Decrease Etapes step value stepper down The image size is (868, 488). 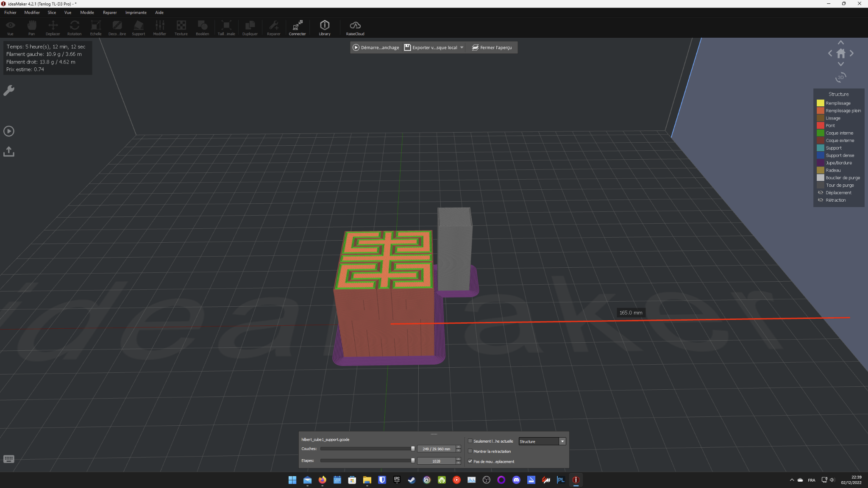pos(458,463)
